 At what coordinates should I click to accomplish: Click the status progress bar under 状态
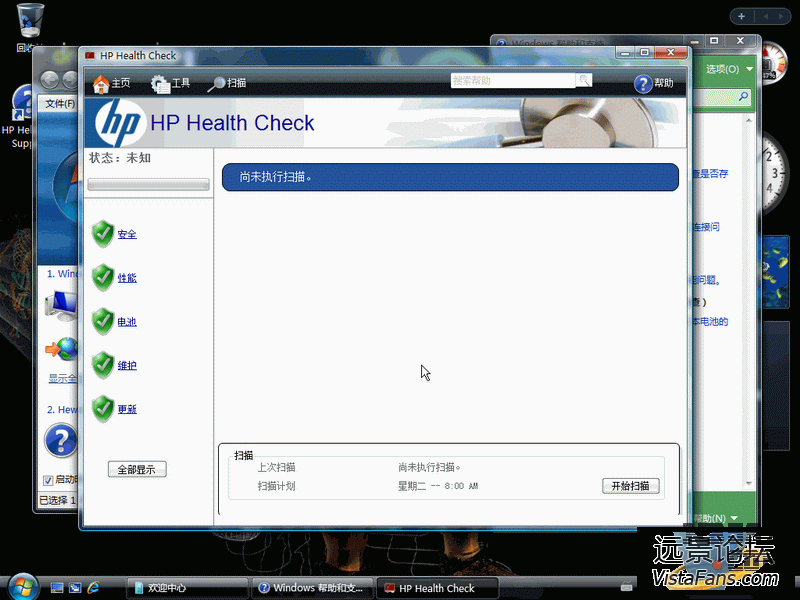point(148,184)
